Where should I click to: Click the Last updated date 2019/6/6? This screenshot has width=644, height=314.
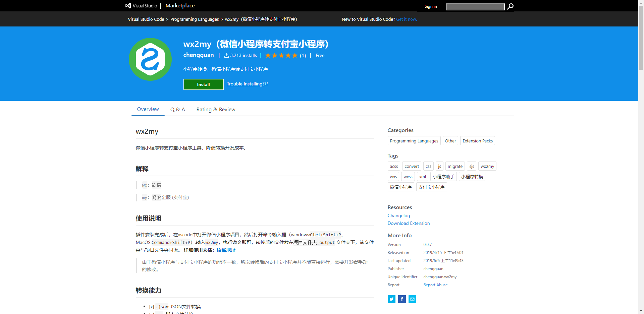pos(443,261)
